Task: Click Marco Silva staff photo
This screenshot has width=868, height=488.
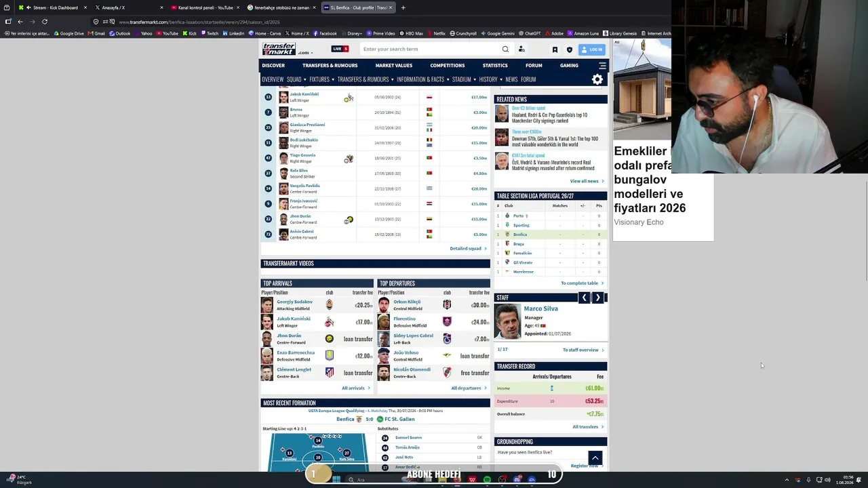Action: (507, 322)
